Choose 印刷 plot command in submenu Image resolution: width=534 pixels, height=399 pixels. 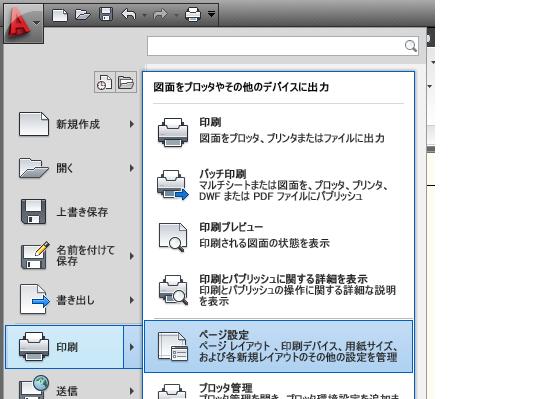(279, 131)
